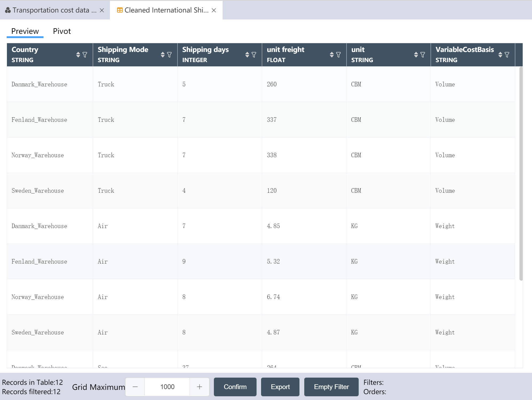The height and width of the screenshot is (400, 532).
Task: Filter the Shipping Mode column
Action: tap(169, 55)
